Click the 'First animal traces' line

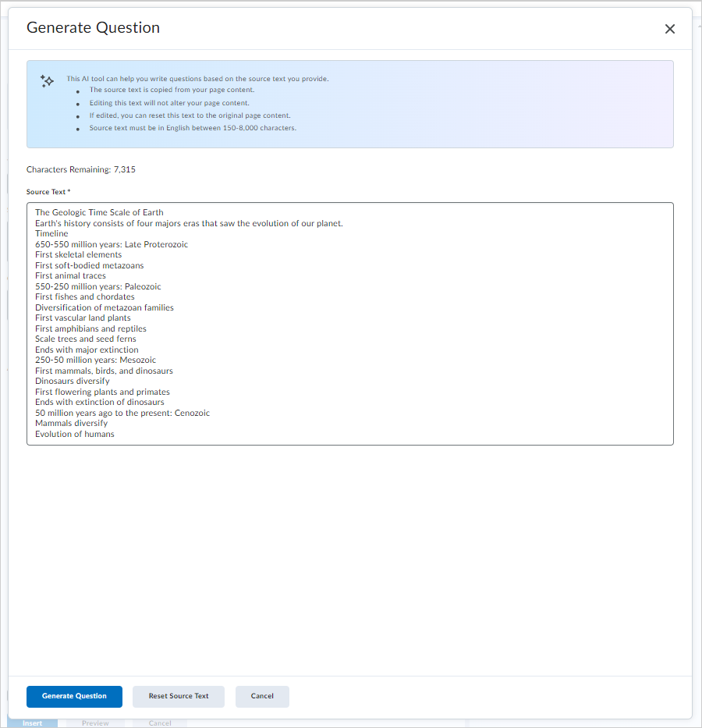[70, 275]
